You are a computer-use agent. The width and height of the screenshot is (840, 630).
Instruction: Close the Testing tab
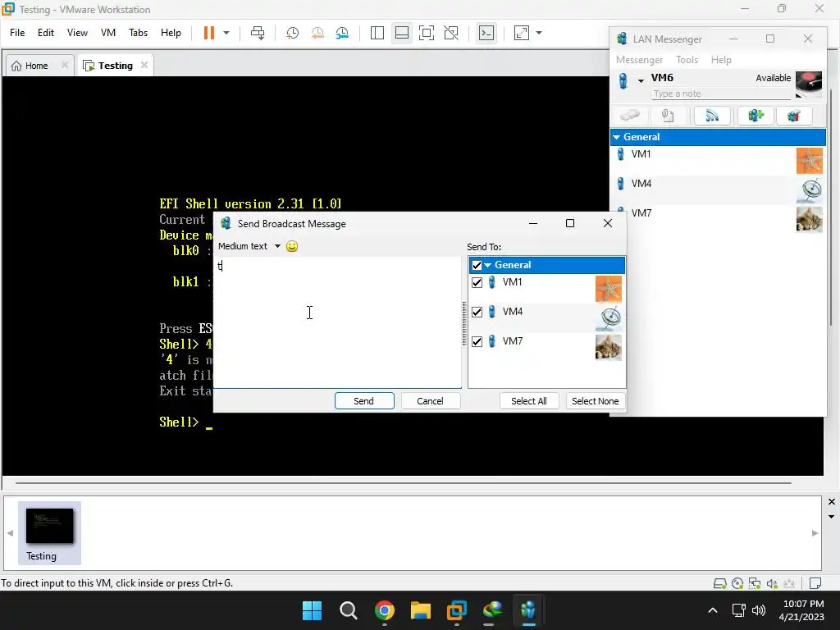144,65
